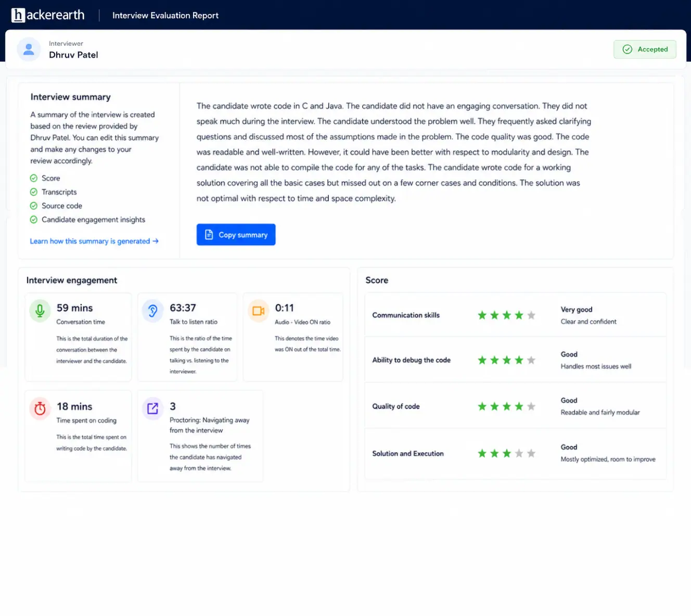Click the Communication skills row label
Image resolution: width=691 pixels, height=616 pixels.
pyautogui.click(x=406, y=315)
